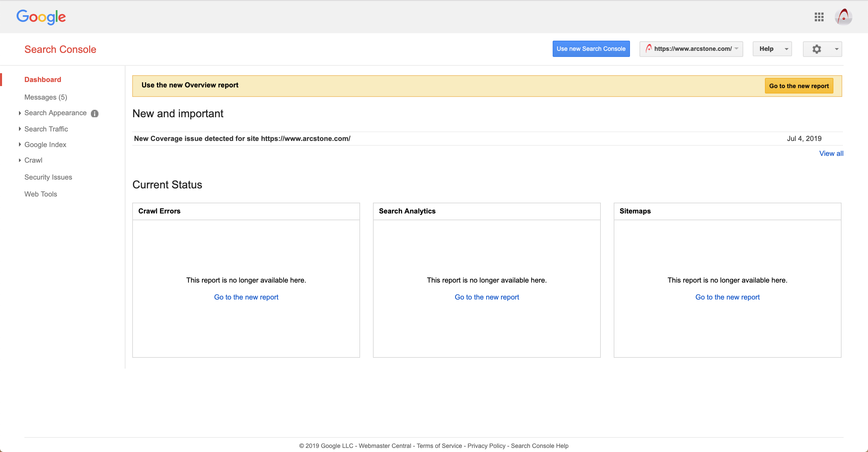Open the Help dropdown
Viewport: 868px width, 452px height.
tap(772, 49)
